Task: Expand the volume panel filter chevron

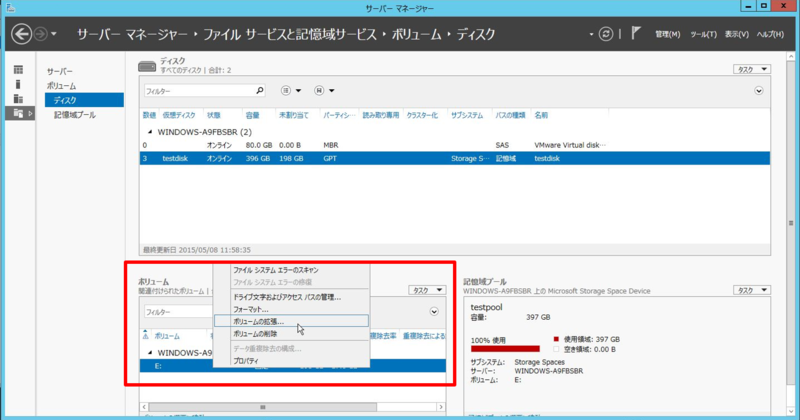Action: coord(434,311)
